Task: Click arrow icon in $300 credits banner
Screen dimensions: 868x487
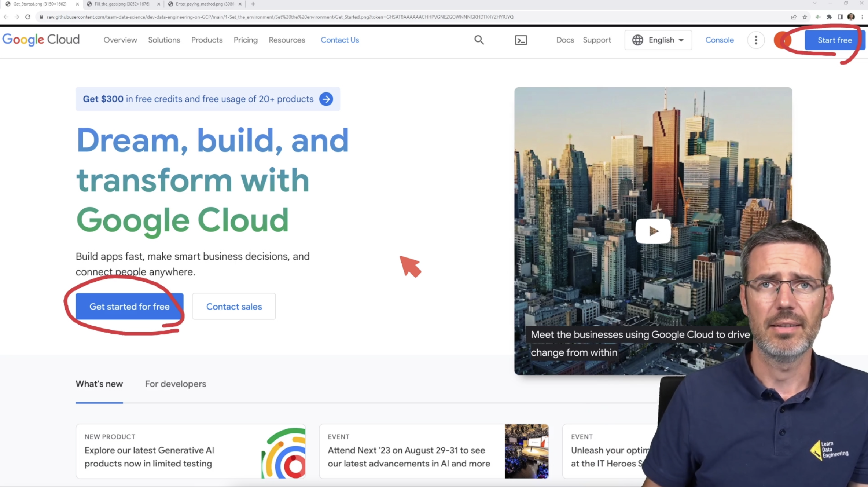Action: [326, 99]
